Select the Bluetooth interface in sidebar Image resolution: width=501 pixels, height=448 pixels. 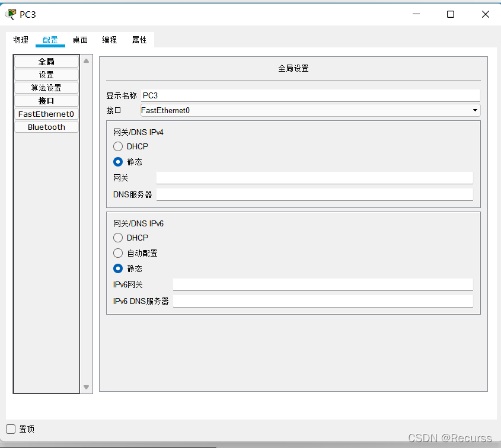pyautogui.click(x=46, y=127)
